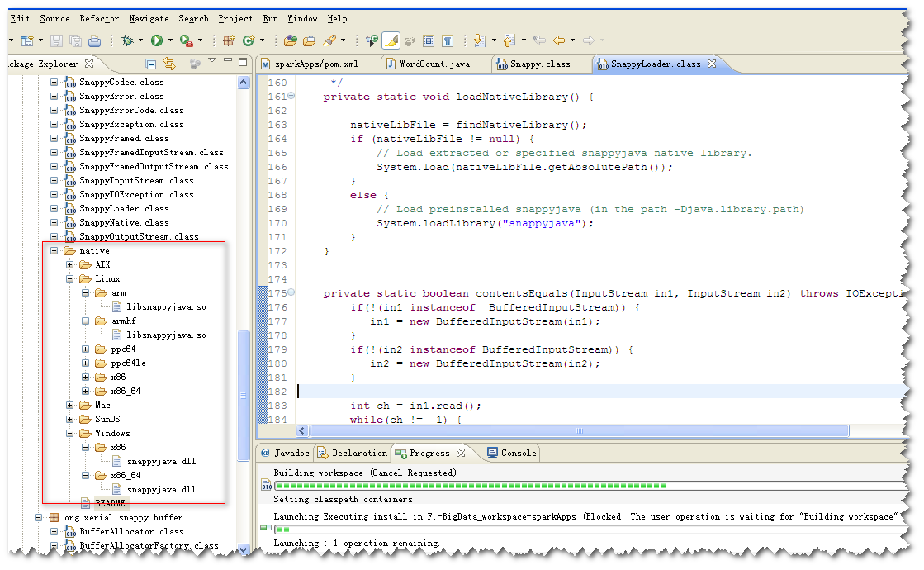Switch to the WordCount.java editor tab

[434, 64]
